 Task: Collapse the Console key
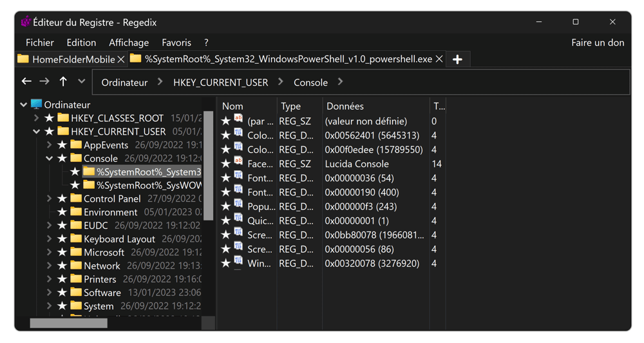pyautogui.click(x=49, y=159)
